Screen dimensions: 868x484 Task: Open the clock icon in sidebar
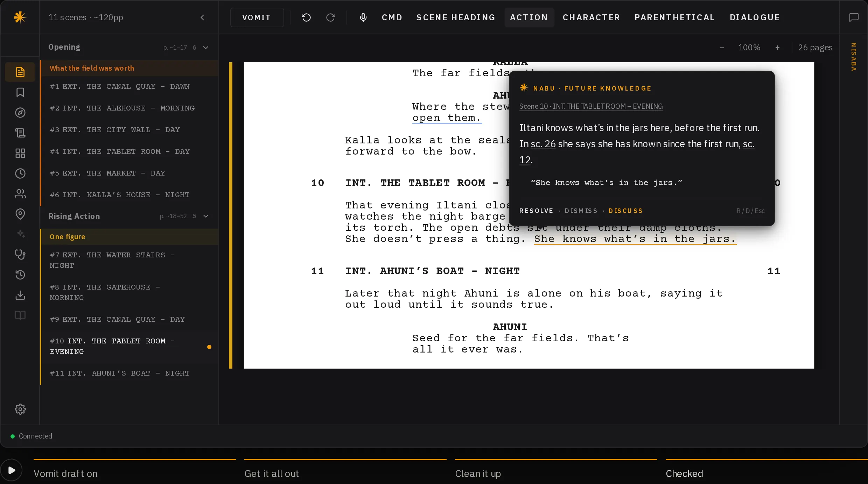click(20, 173)
